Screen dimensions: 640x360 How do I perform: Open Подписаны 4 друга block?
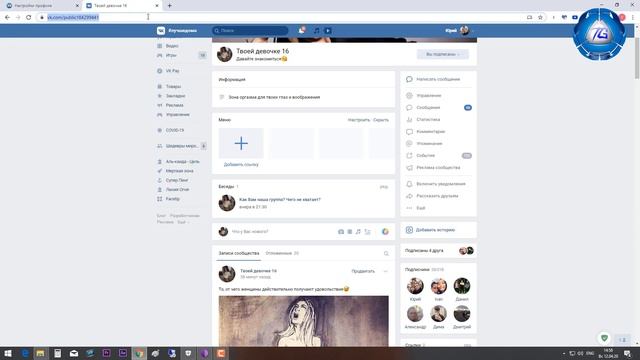pyautogui.click(x=438, y=251)
